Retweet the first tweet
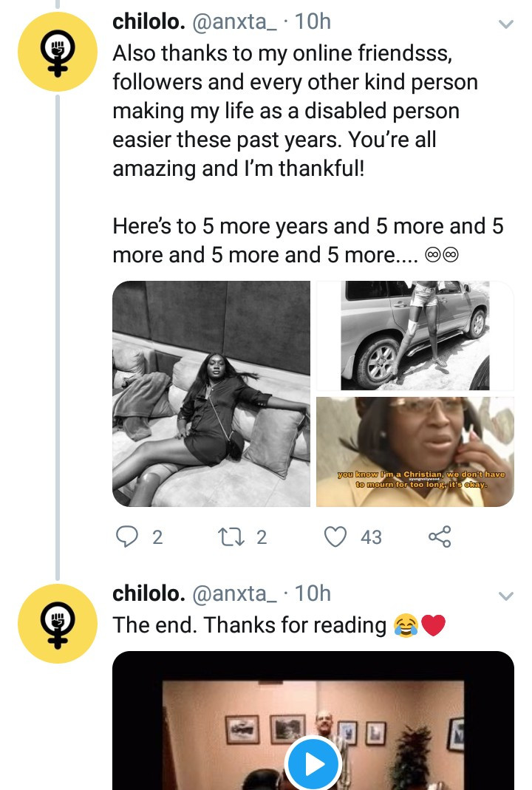This screenshot has width=532, height=790. pos(232,537)
